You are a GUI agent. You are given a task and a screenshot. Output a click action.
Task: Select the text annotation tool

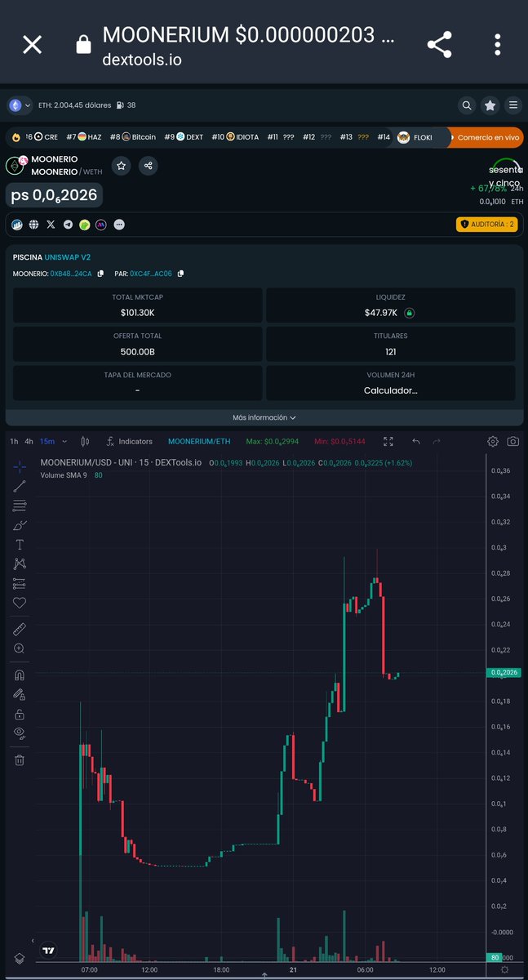(x=20, y=545)
